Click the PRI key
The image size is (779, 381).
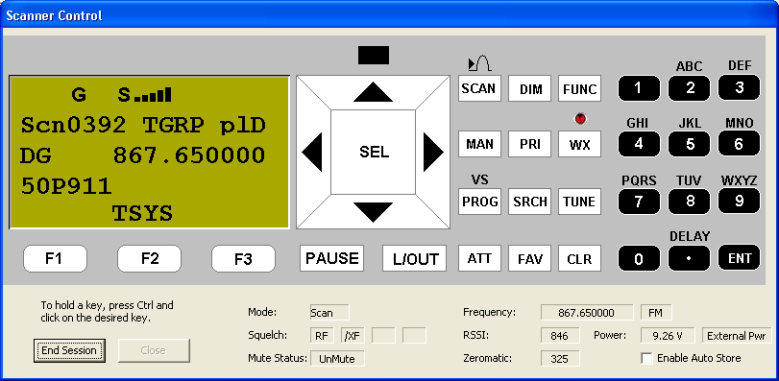530,144
